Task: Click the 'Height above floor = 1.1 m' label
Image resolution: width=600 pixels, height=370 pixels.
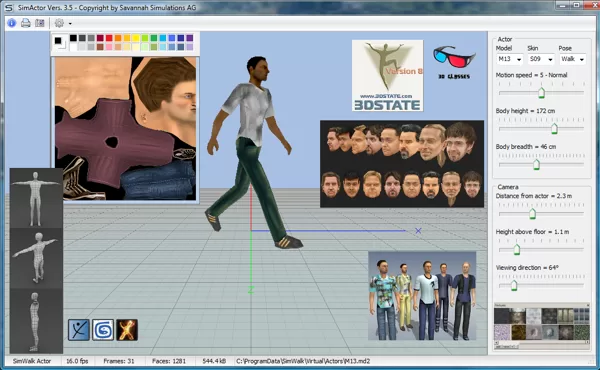Action: point(532,232)
